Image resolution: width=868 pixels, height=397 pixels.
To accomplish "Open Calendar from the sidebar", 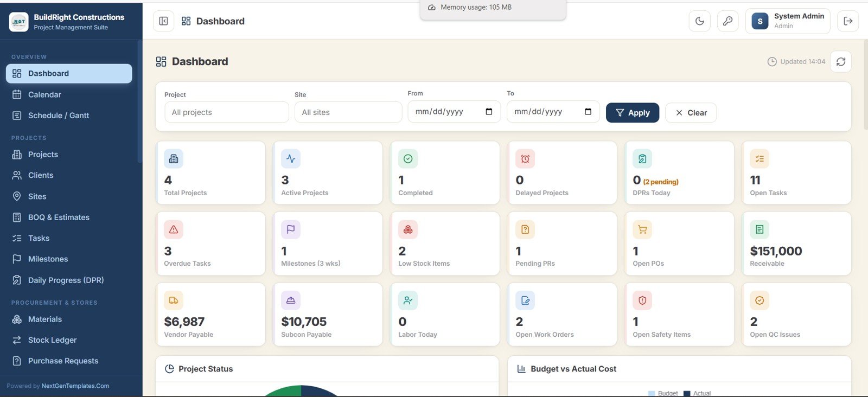I will [x=69, y=94].
